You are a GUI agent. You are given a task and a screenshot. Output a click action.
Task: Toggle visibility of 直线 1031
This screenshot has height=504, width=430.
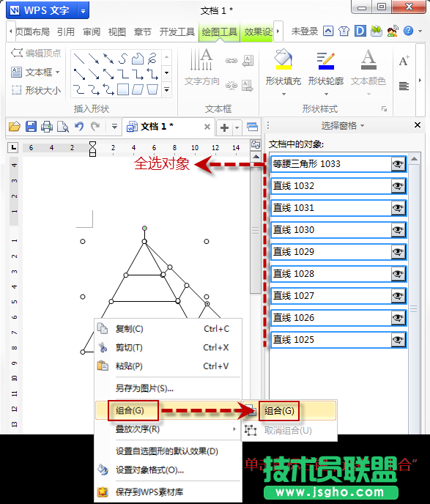398,208
